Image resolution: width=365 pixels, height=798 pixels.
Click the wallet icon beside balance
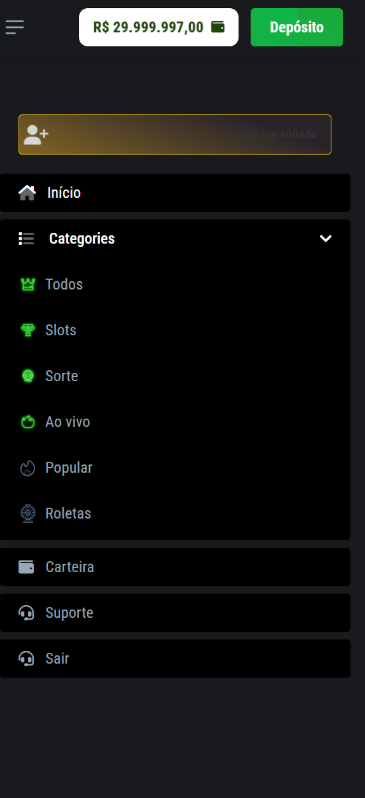tap(217, 27)
